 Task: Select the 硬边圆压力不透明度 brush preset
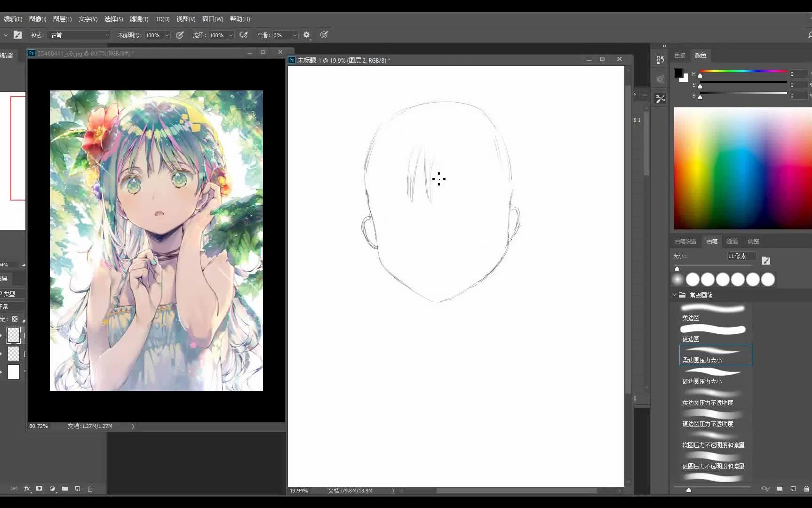716,419
